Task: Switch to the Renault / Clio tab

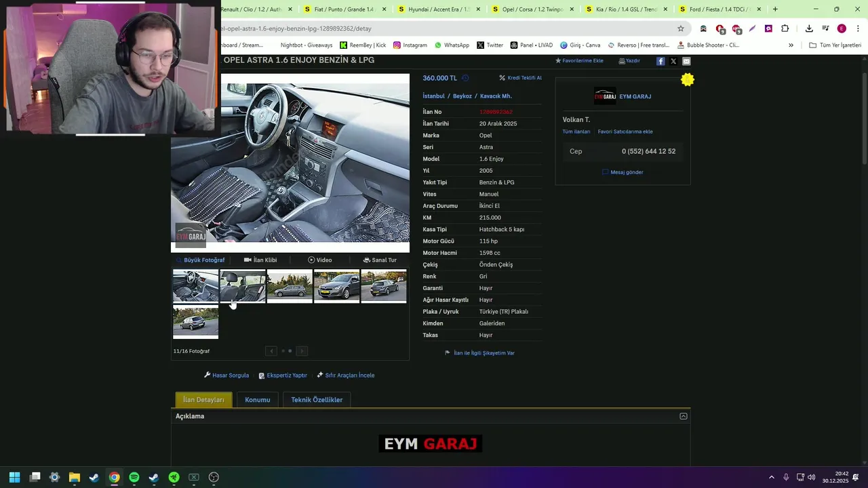Action: pyautogui.click(x=254, y=9)
